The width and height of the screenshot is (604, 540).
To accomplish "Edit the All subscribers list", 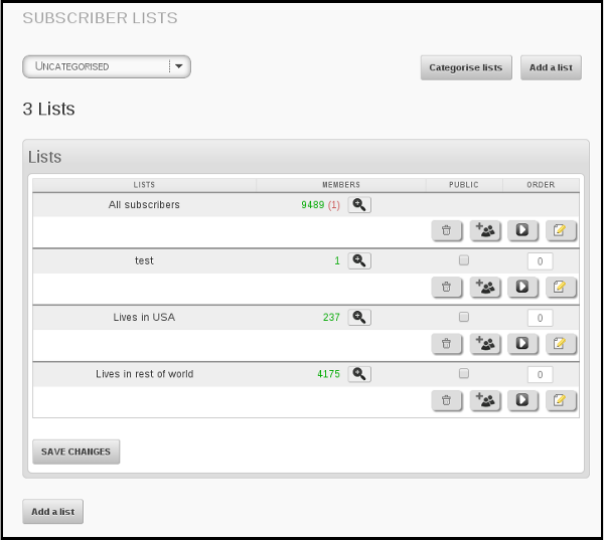I will (x=560, y=230).
